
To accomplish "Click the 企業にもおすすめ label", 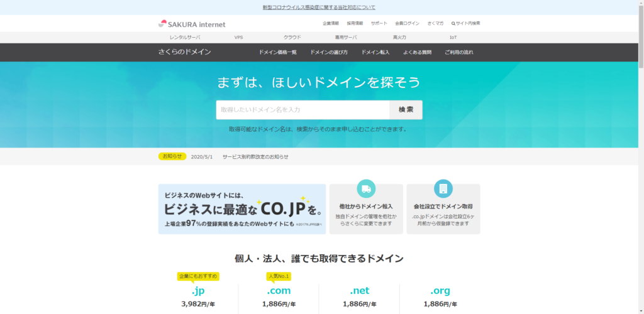I will coord(198,276).
